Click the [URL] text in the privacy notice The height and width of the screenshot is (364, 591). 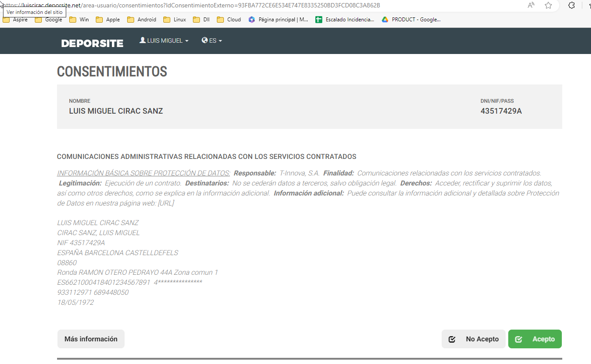click(166, 203)
